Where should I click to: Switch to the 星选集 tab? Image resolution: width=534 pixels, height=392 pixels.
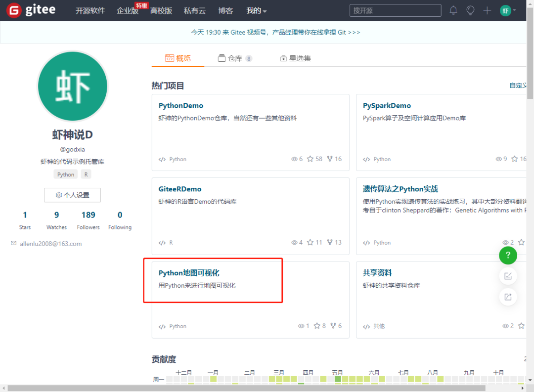(x=295, y=58)
